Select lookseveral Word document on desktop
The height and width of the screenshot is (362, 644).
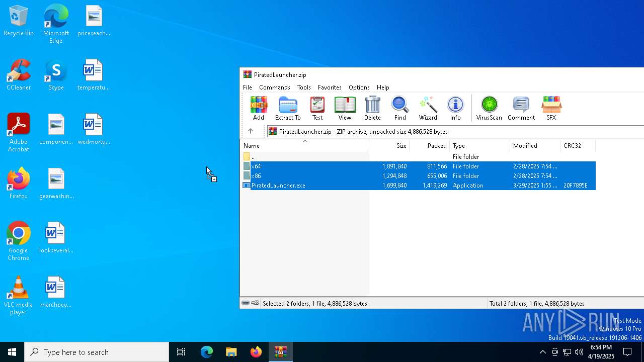coord(56,238)
